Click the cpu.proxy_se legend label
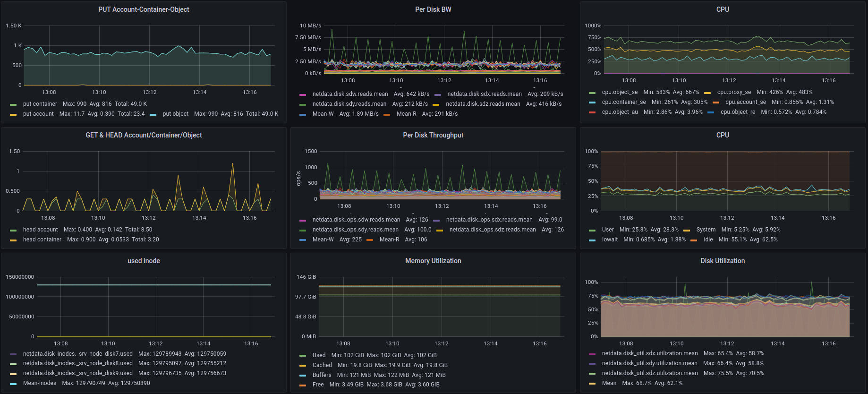 point(734,92)
